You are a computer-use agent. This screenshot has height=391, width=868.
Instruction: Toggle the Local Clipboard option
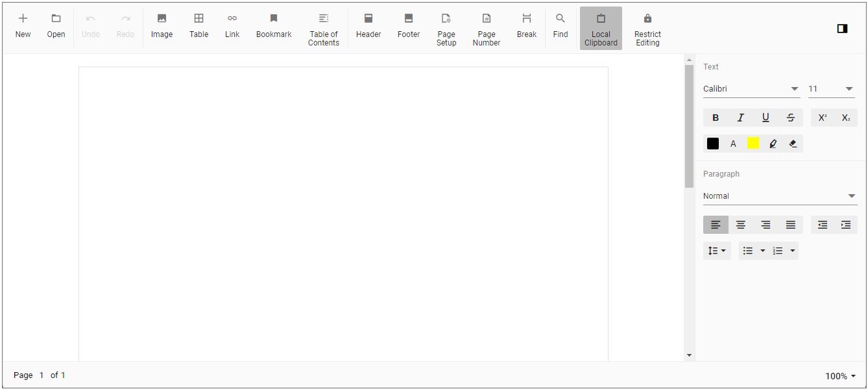click(601, 28)
